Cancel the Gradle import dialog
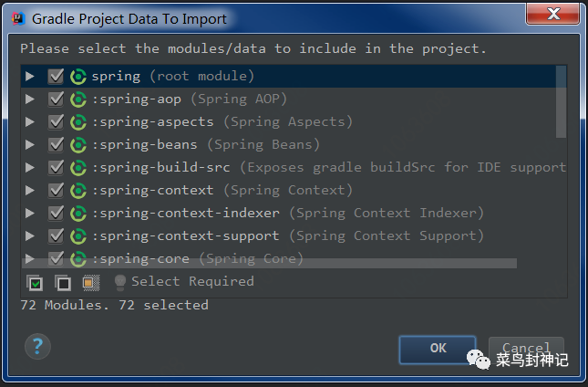 tap(526, 349)
